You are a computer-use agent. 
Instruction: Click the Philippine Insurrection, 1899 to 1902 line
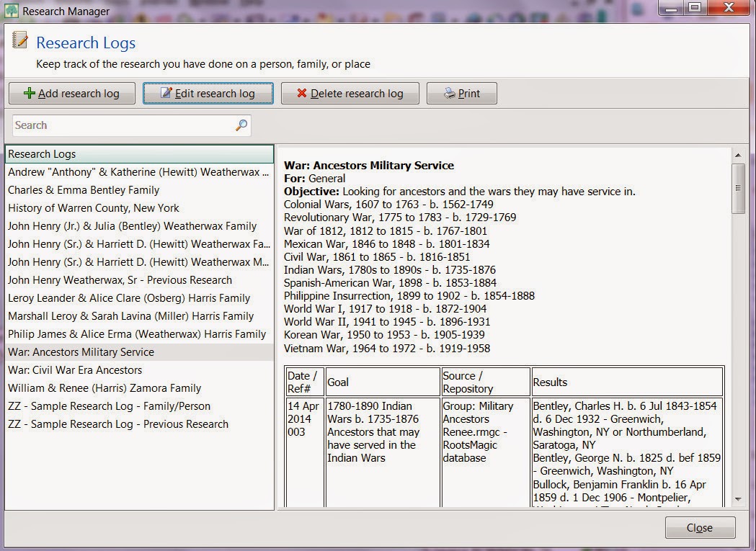tap(409, 295)
